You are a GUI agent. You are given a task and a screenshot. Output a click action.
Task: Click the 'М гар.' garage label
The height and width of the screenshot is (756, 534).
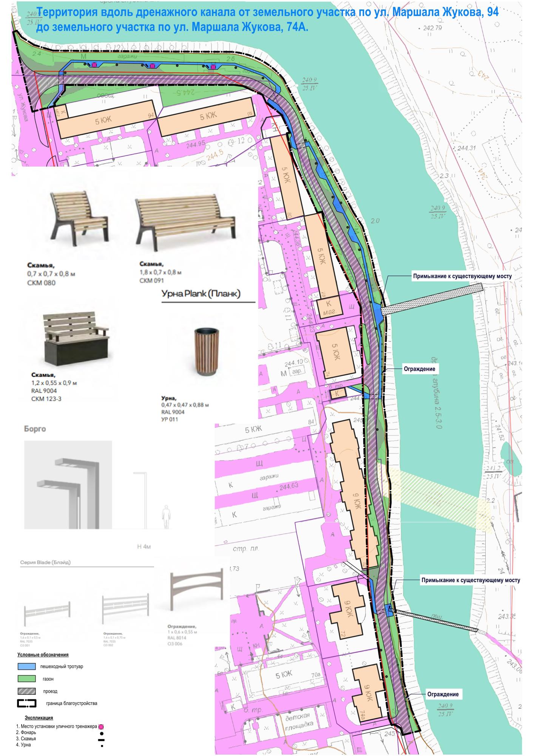tap(293, 372)
